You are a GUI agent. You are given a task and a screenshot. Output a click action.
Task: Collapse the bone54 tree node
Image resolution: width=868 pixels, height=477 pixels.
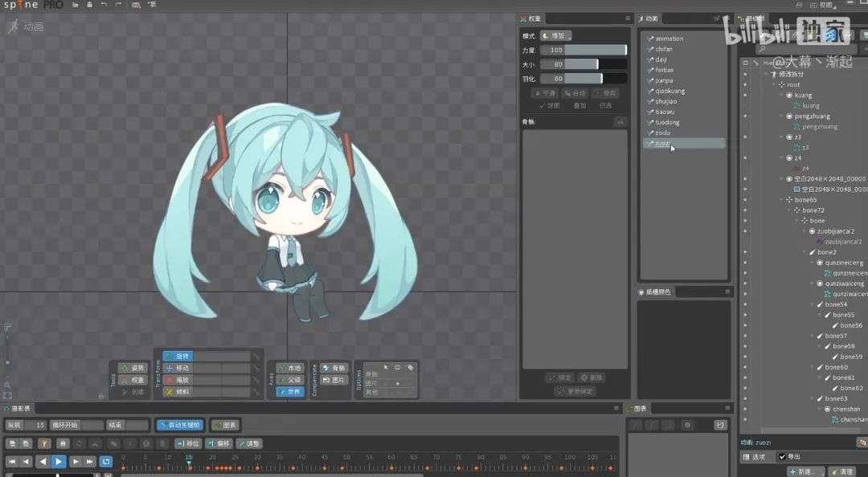pos(813,304)
